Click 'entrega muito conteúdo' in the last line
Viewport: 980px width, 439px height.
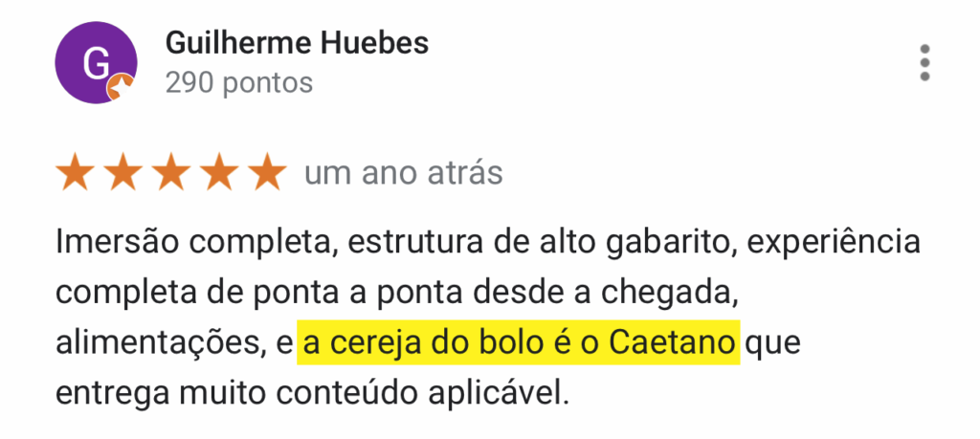click(x=232, y=394)
